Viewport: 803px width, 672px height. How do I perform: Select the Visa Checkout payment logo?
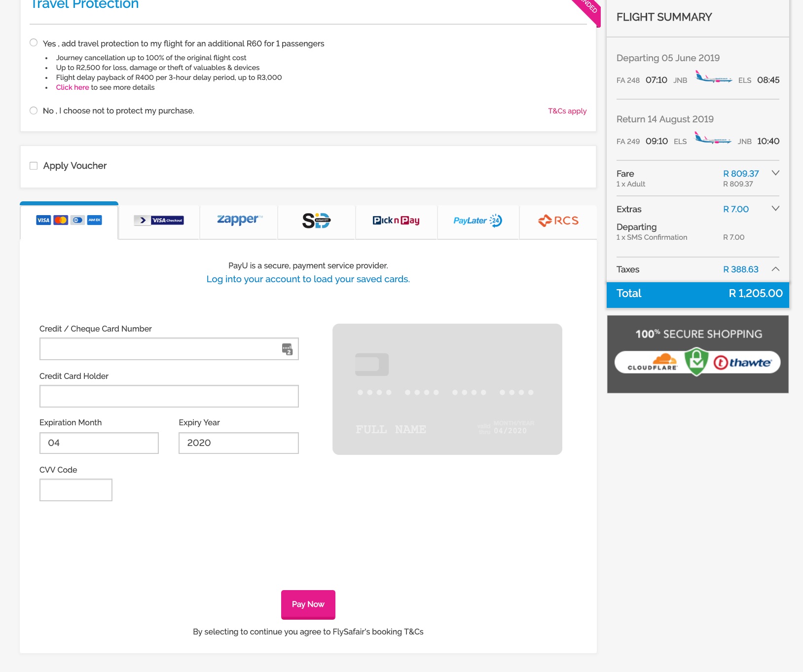point(159,221)
